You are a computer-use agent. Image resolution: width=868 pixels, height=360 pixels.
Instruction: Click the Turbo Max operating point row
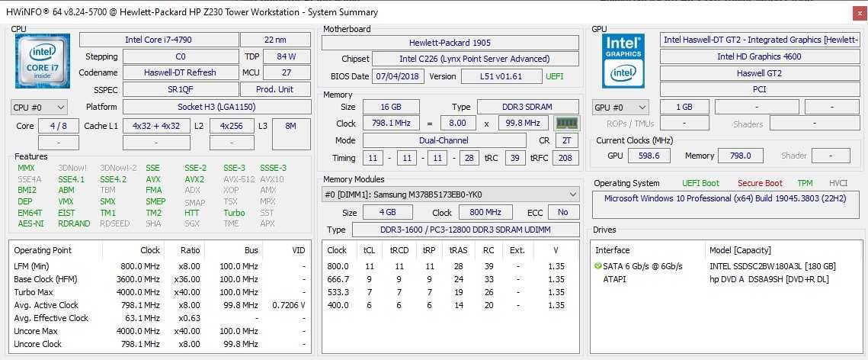click(159, 292)
